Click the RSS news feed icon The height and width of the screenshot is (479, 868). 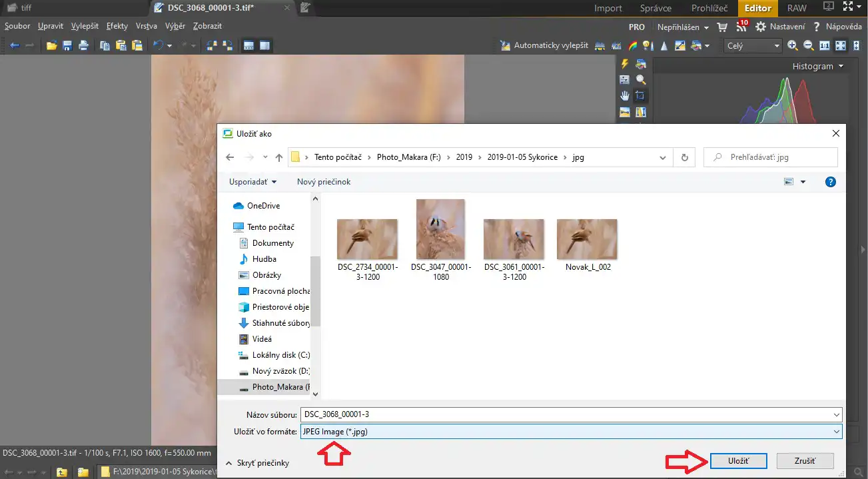coord(741,27)
